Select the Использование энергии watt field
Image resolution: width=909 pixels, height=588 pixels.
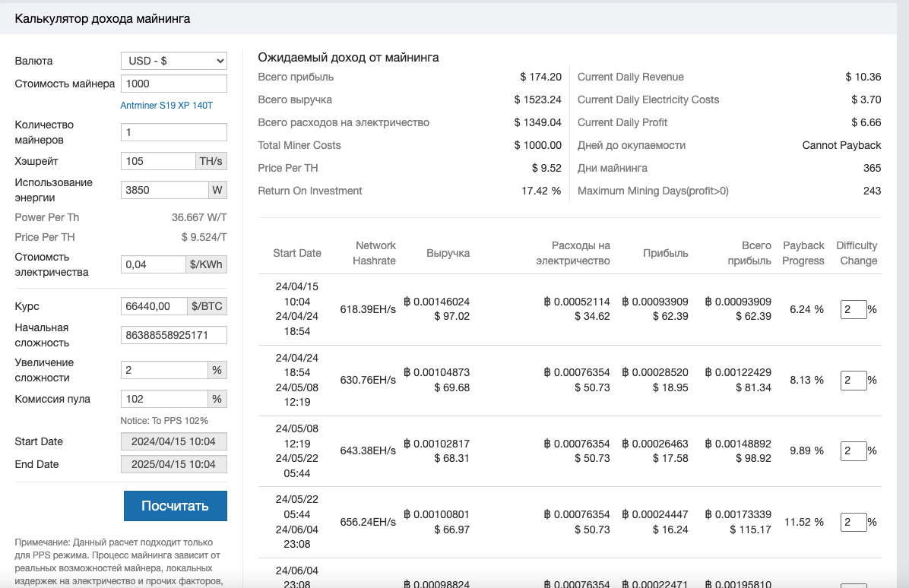pyautogui.click(x=164, y=190)
